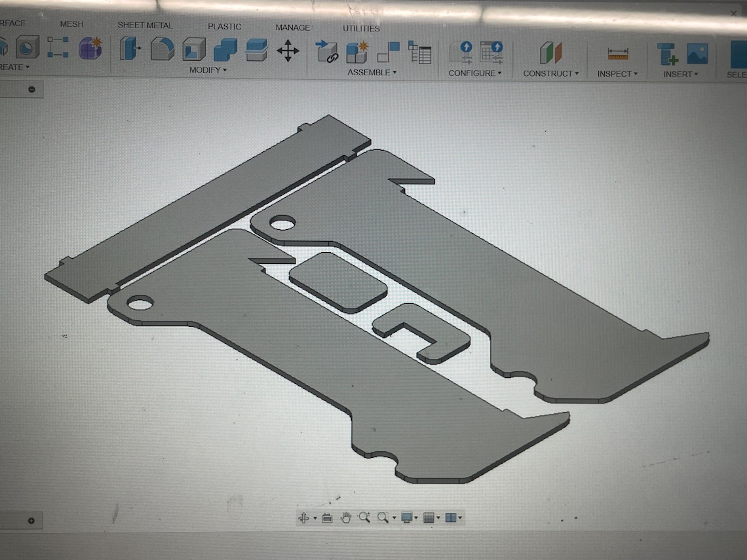Image resolution: width=747 pixels, height=560 pixels.
Task: Switch to the MESH tab
Action: click(x=71, y=24)
